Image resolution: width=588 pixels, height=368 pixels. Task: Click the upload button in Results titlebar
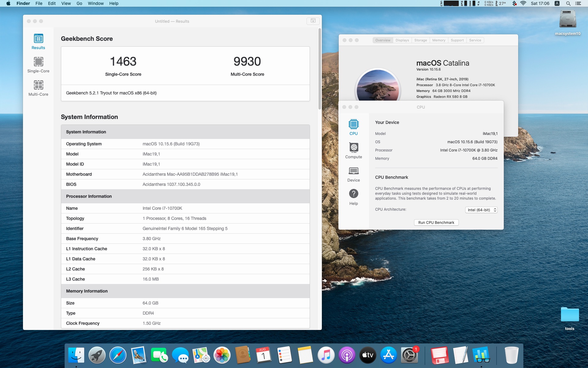(313, 21)
